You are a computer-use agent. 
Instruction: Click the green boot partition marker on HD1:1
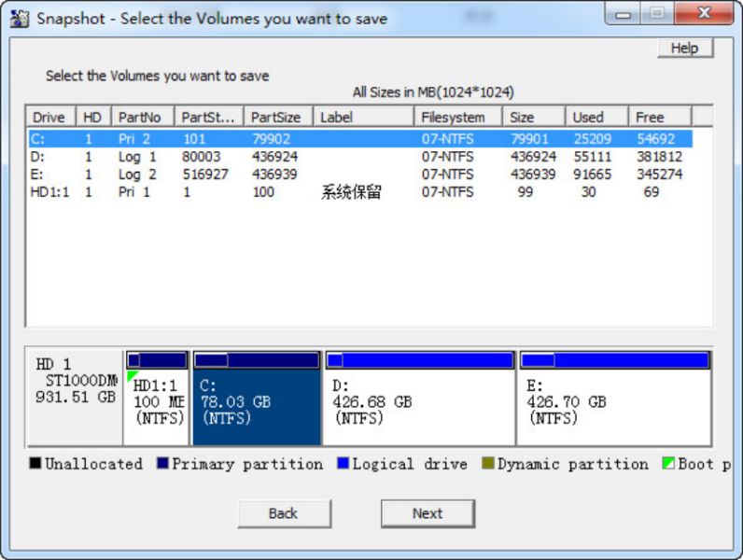[131, 375]
